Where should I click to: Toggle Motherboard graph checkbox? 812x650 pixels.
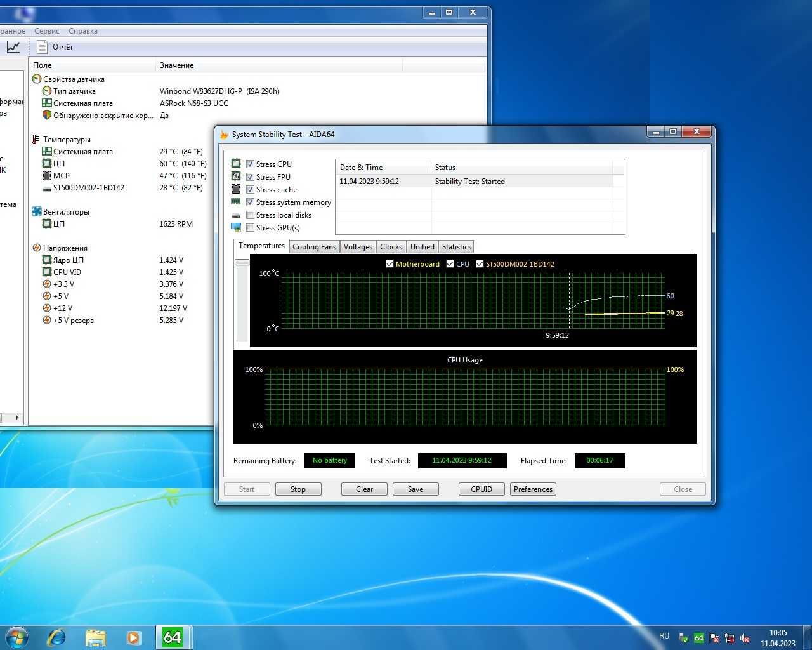[390, 263]
